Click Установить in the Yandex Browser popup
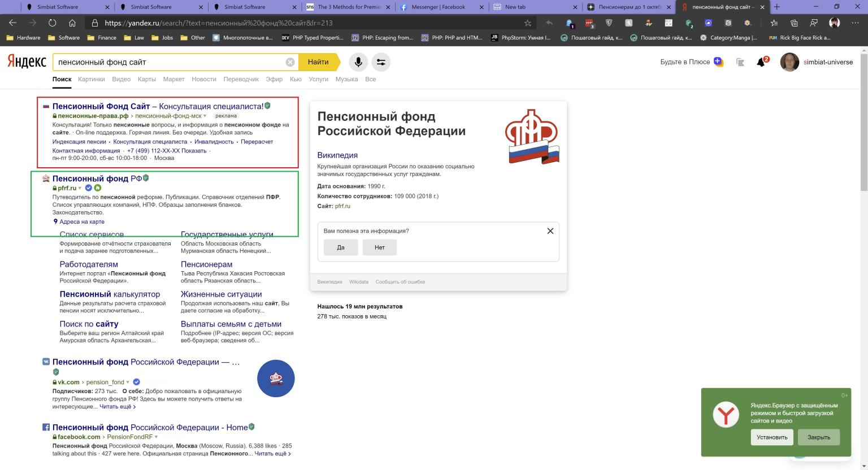 point(772,437)
